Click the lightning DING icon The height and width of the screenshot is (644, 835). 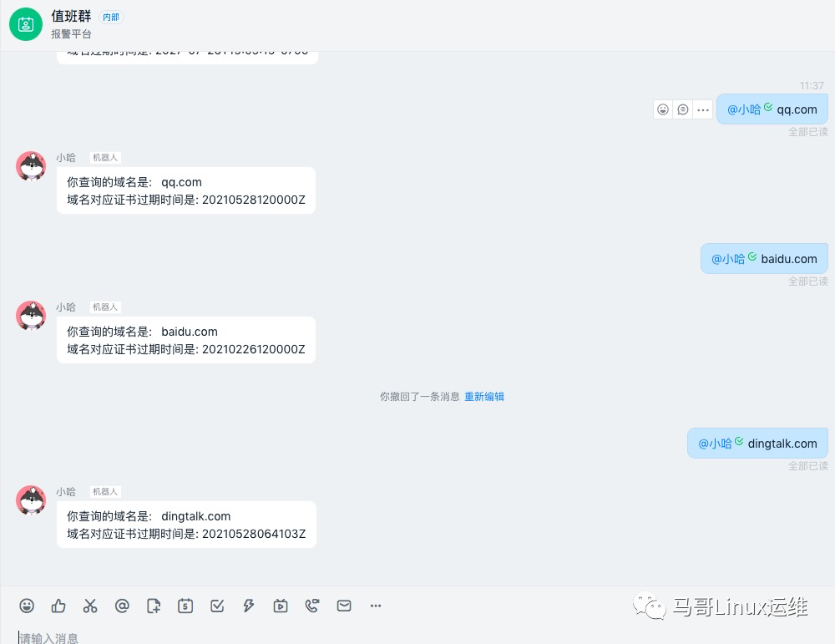tap(249, 606)
